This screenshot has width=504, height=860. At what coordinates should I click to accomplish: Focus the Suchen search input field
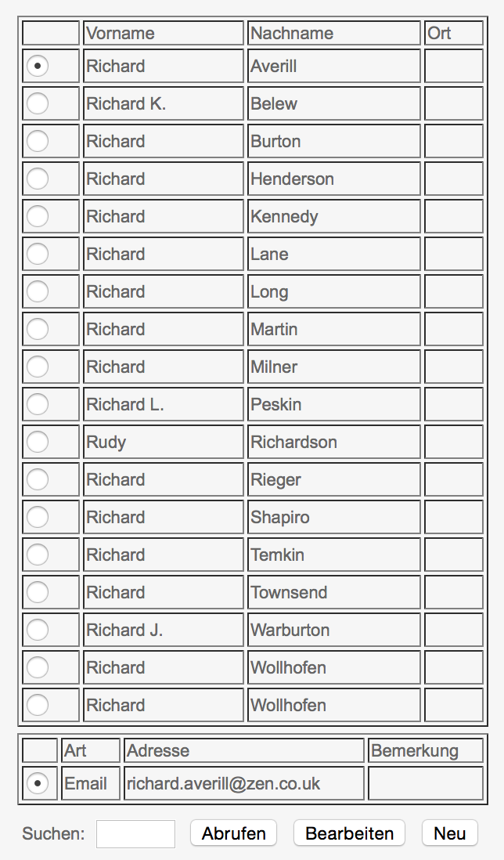click(x=135, y=833)
